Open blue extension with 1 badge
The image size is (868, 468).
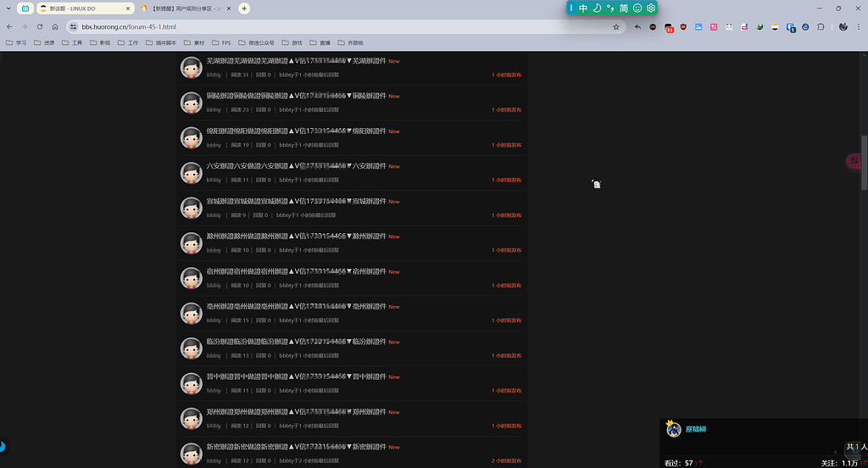(791, 27)
